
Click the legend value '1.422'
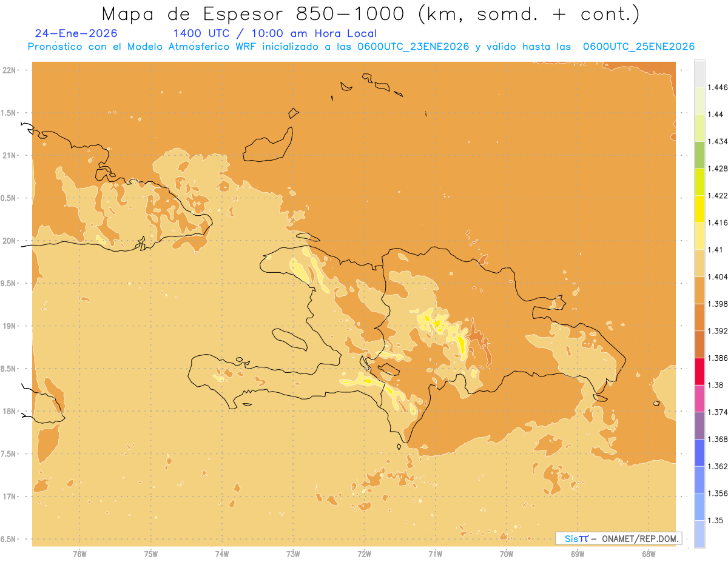tap(717, 195)
